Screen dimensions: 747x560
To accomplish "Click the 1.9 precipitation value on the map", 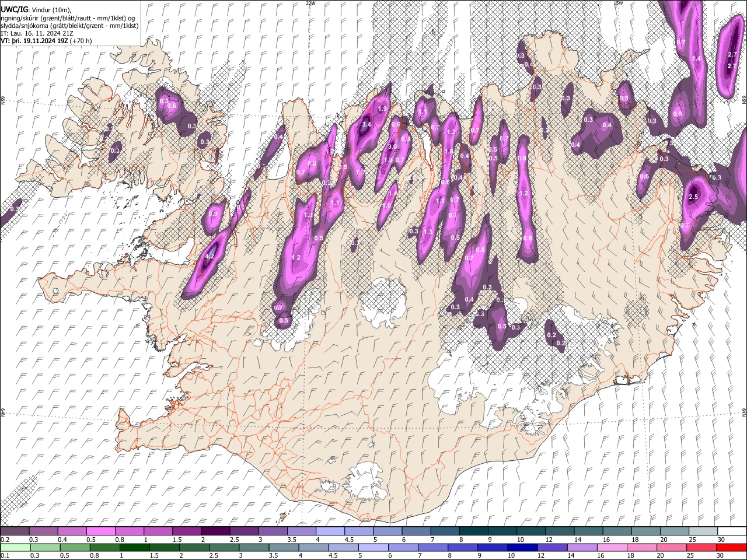I will point(382,109).
